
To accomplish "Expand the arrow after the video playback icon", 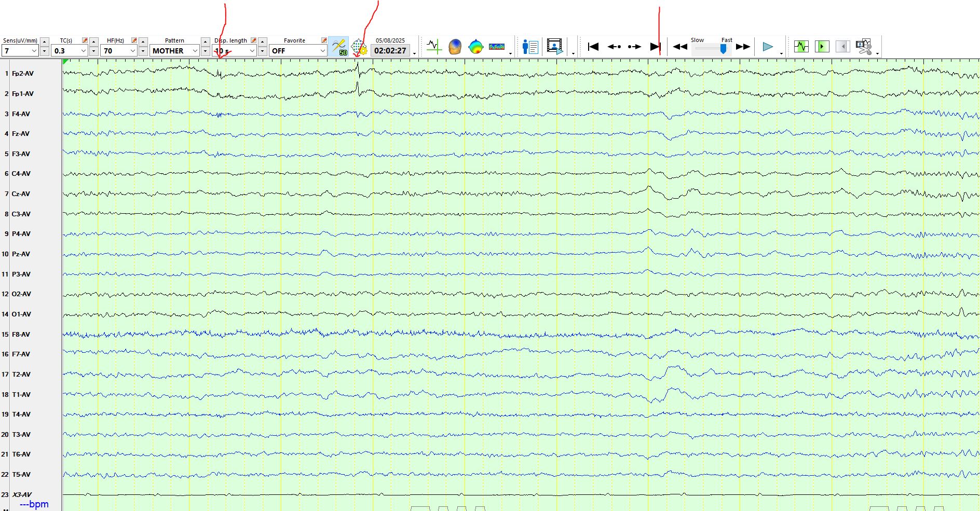I will (x=573, y=53).
